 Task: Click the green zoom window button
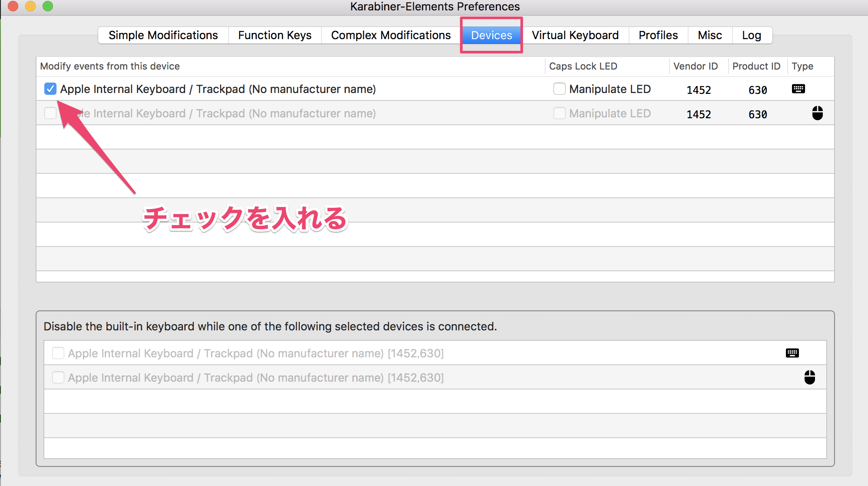[x=48, y=6]
